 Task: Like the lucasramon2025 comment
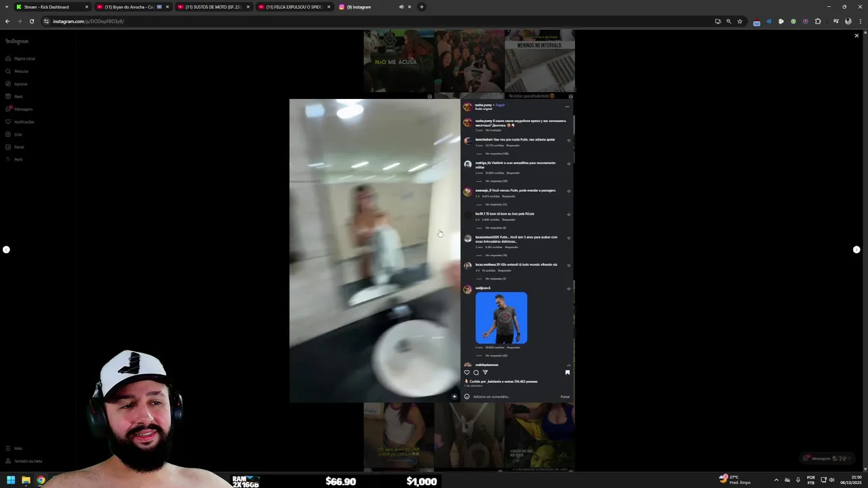click(568, 238)
